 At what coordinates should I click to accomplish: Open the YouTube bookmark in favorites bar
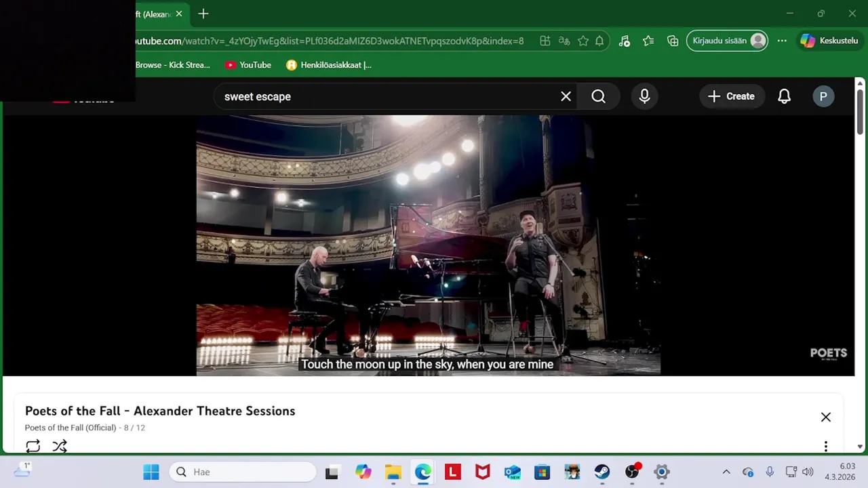click(248, 65)
